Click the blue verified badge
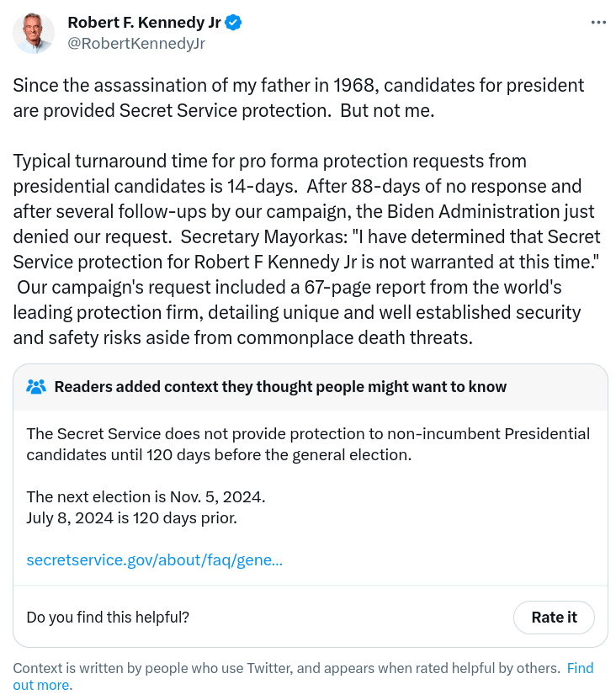Screen dimensions: 616x700 (x=233, y=22)
